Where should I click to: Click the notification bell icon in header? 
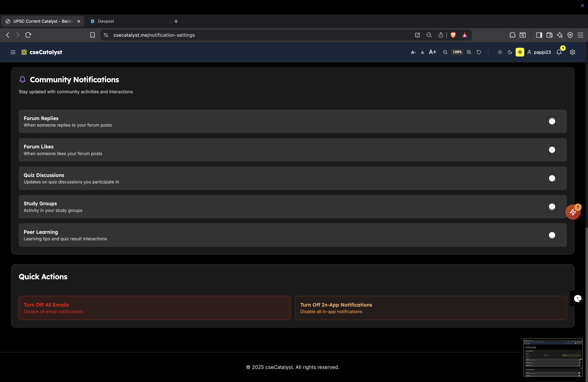click(559, 52)
